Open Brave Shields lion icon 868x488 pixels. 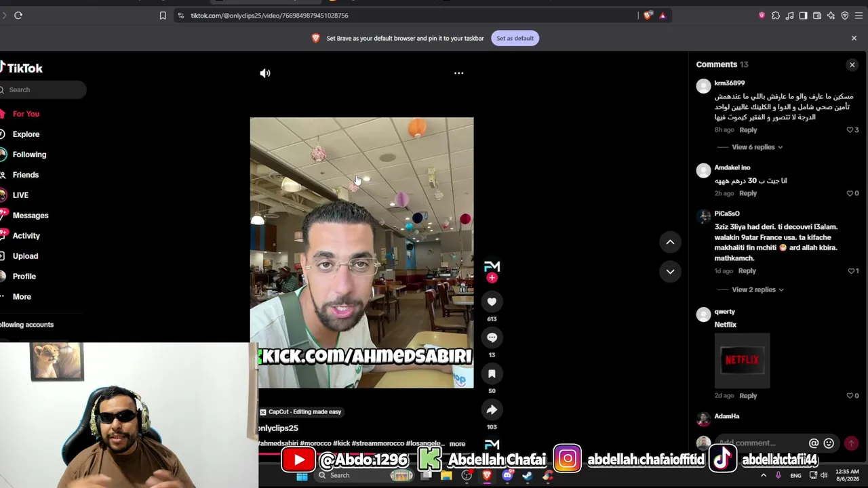pos(648,16)
